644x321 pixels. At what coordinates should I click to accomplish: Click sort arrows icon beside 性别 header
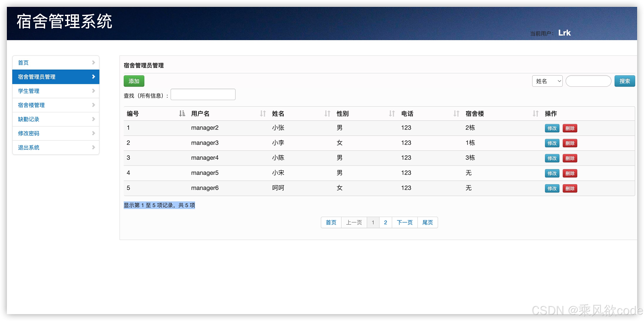pyautogui.click(x=391, y=114)
